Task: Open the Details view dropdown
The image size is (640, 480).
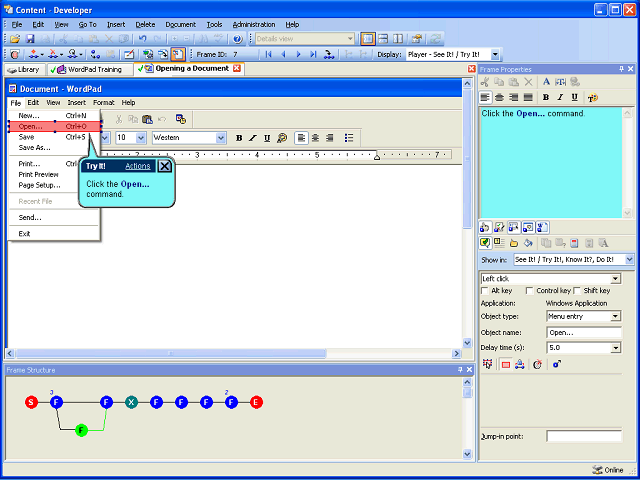Action: pyautogui.click(x=350, y=39)
